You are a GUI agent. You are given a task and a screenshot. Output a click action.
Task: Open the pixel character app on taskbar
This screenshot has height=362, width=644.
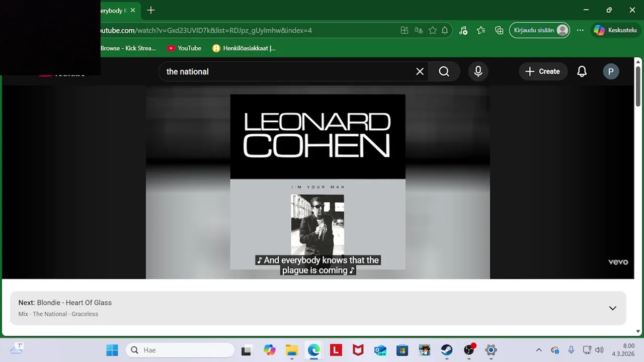point(425,350)
